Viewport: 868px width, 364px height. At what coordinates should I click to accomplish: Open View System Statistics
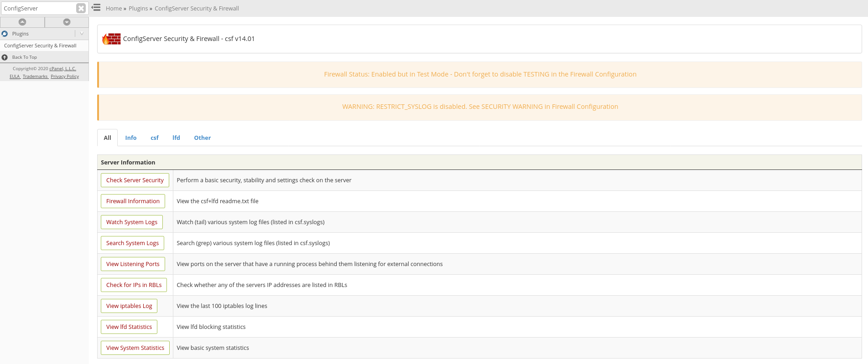[135, 348]
